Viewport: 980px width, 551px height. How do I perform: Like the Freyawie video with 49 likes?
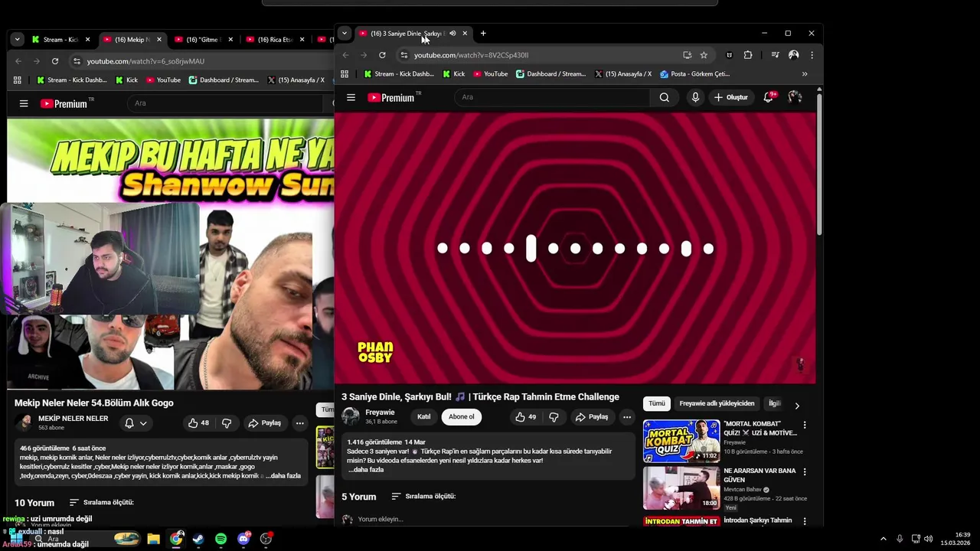tap(526, 417)
